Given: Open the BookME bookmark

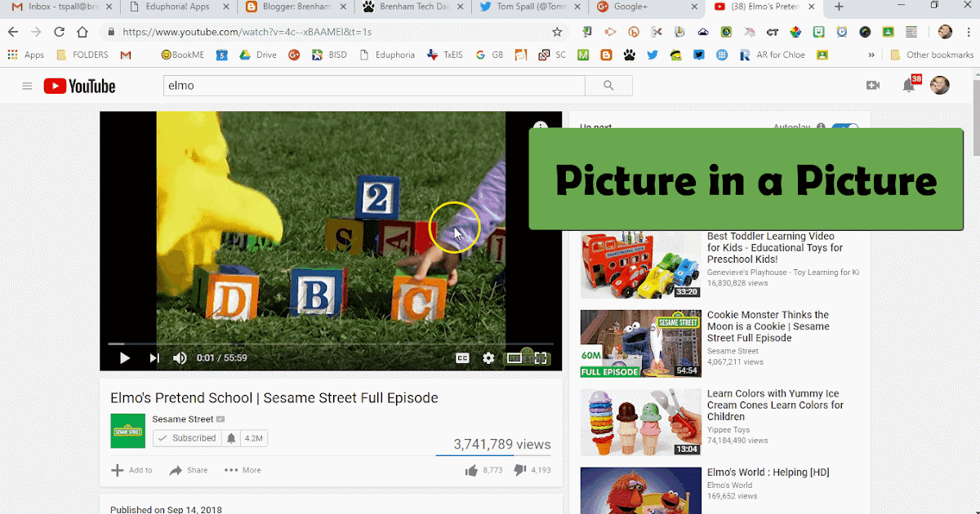Looking at the screenshot, I should click(x=183, y=55).
